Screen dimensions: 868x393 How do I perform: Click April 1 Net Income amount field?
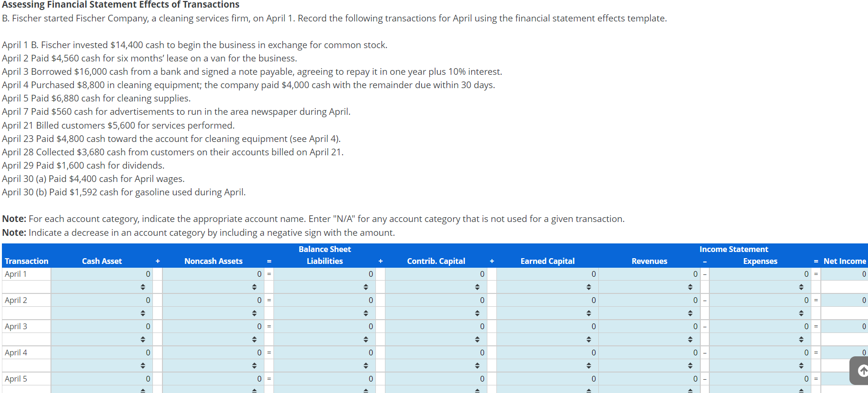845,274
